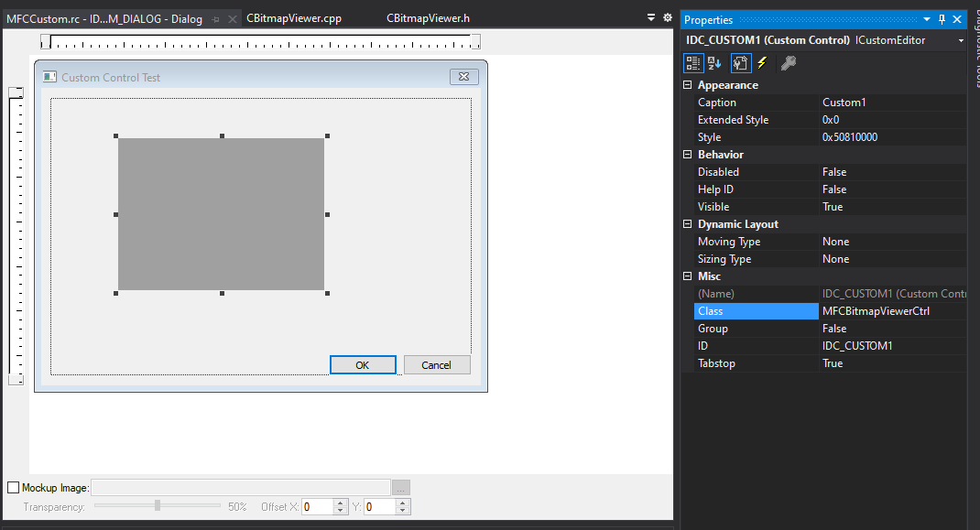This screenshot has height=530, width=980.
Task: Click the ID value IDC_CUSTOM1
Action: click(x=892, y=346)
